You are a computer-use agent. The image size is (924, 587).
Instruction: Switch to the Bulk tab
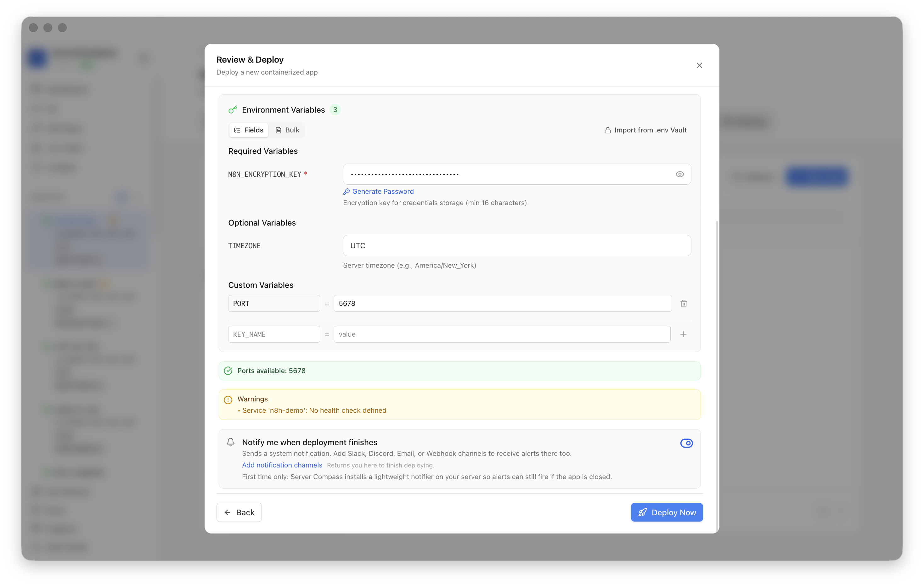[287, 130]
